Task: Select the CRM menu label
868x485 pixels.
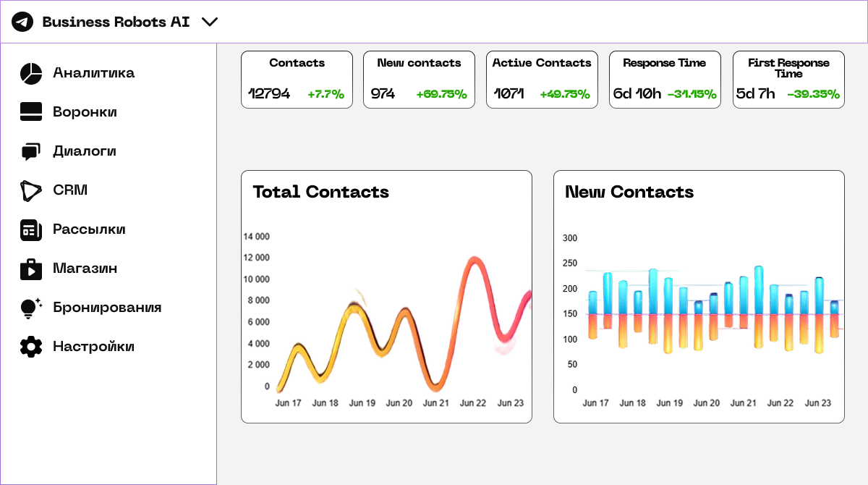Action: point(70,190)
